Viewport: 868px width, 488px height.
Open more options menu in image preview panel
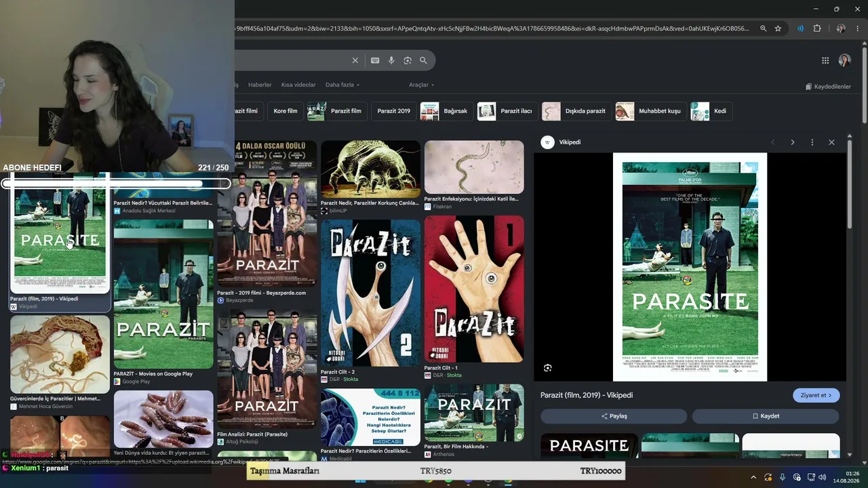click(x=812, y=142)
